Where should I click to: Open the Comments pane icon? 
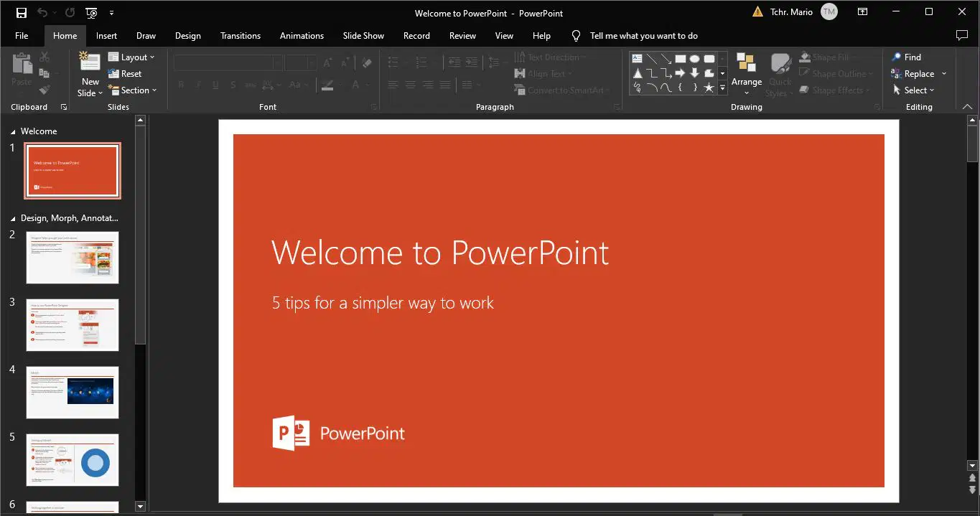point(962,35)
